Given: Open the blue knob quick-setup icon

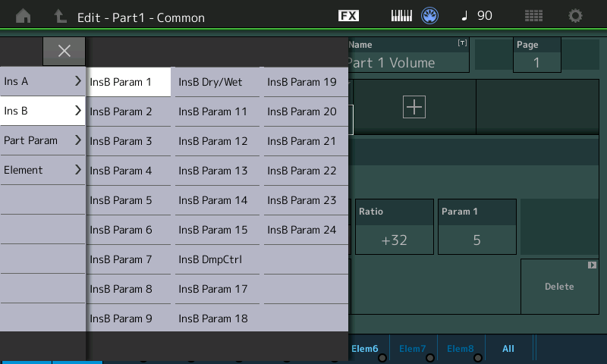Looking at the screenshot, I should [x=430, y=16].
